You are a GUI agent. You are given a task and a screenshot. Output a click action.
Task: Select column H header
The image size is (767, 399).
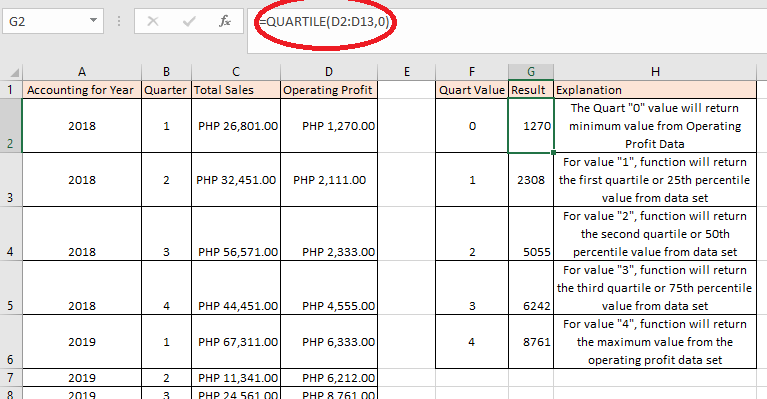pyautogui.click(x=655, y=72)
